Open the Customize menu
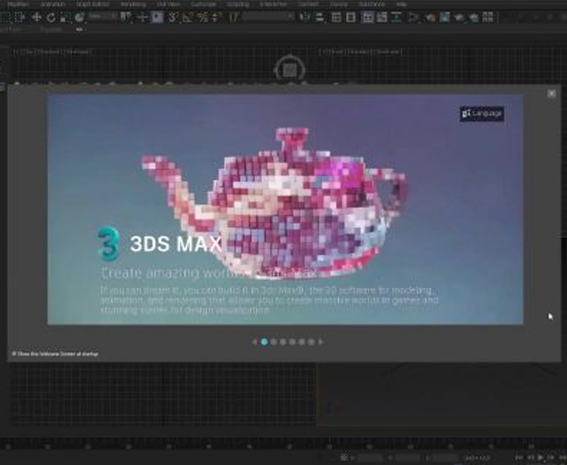567x465 pixels. pos(203,4)
